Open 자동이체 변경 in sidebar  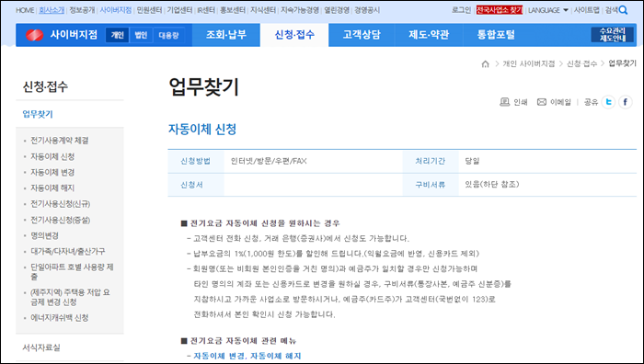coord(52,173)
